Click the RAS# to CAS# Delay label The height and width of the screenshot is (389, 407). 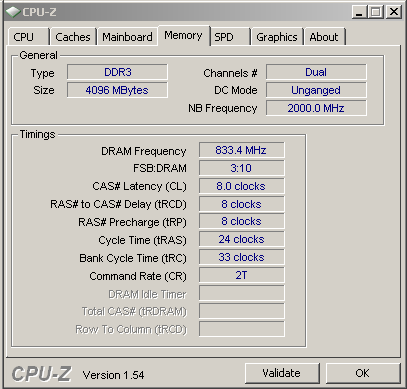click(118, 204)
